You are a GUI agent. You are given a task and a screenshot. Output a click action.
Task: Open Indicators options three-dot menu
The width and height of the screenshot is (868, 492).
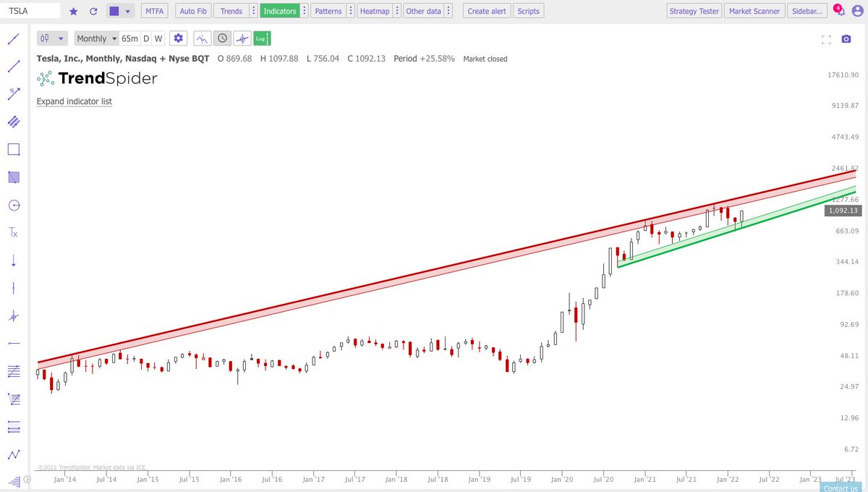pyautogui.click(x=304, y=12)
